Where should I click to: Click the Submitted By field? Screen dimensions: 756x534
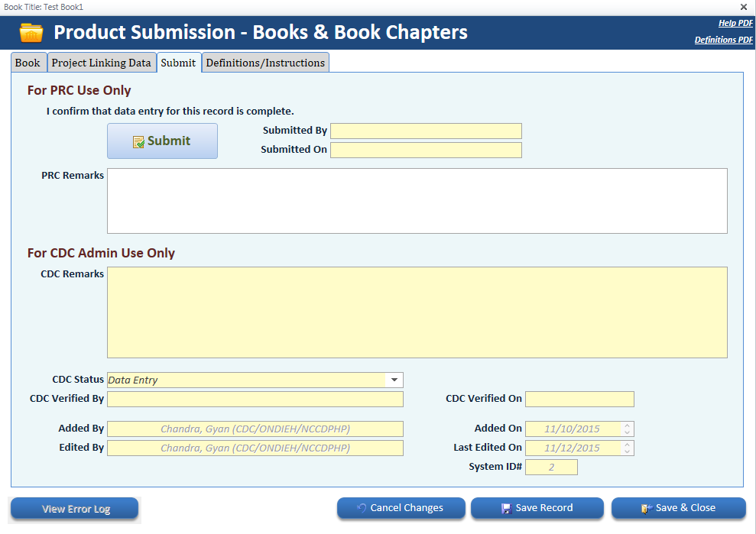click(426, 131)
